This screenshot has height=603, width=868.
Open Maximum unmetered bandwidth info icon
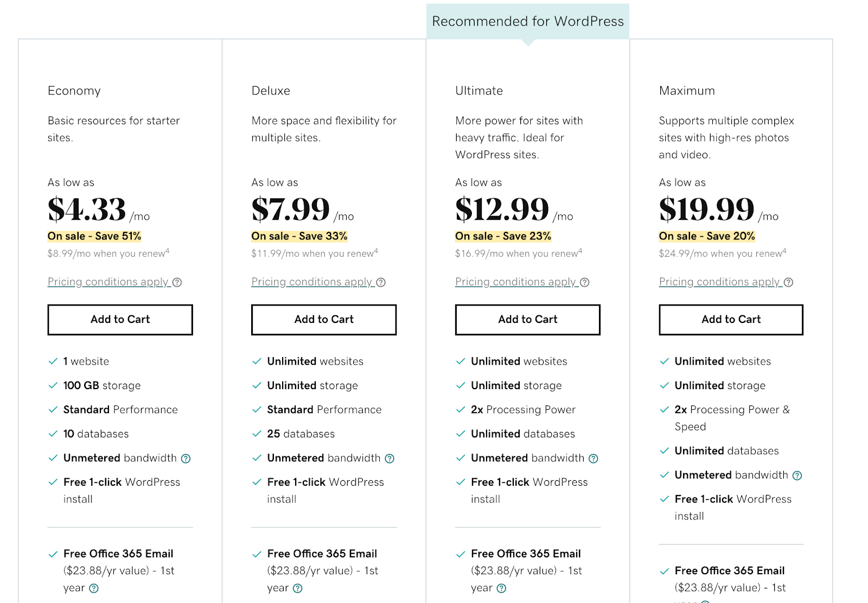797,475
